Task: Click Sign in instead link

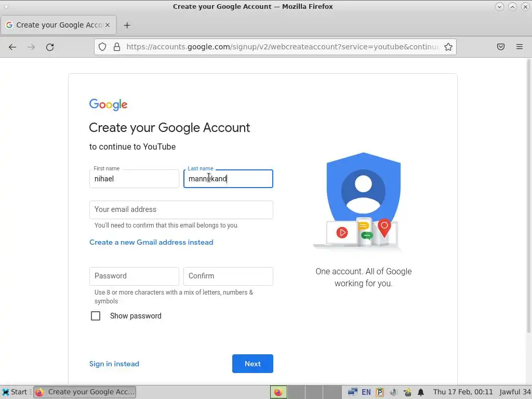Action: click(114, 364)
